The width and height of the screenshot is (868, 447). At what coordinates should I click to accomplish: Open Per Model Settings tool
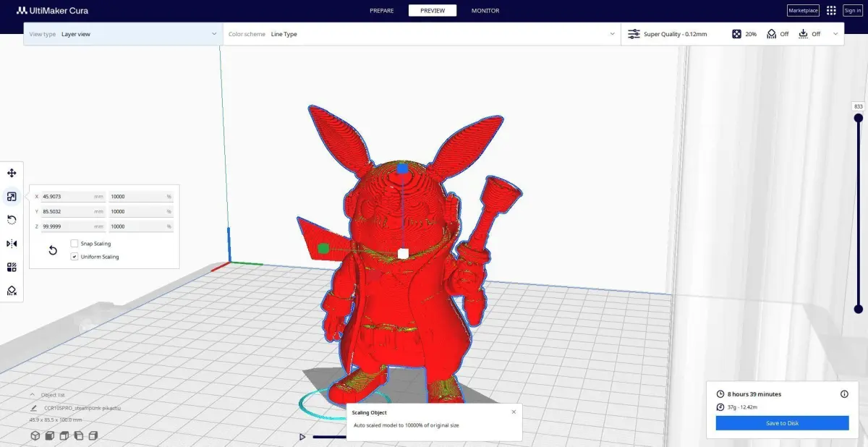(12, 267)
